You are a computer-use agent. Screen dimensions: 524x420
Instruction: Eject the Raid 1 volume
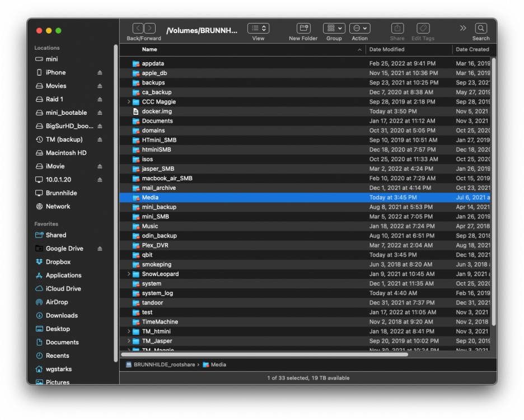click(100, 99)
